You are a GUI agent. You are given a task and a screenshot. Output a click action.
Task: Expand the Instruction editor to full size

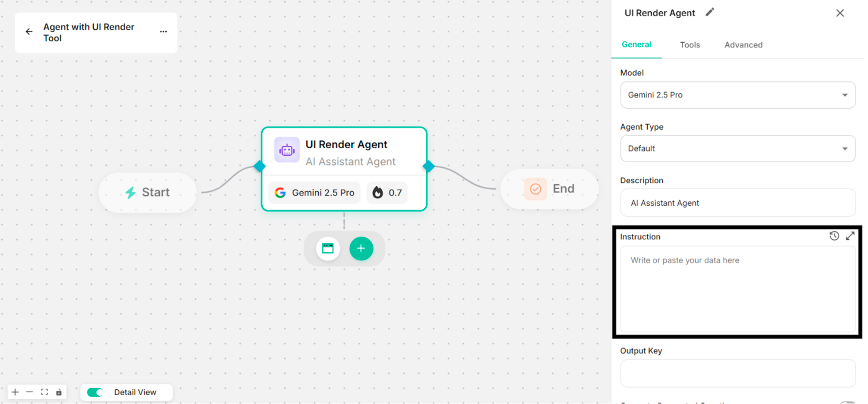[850, 236]
